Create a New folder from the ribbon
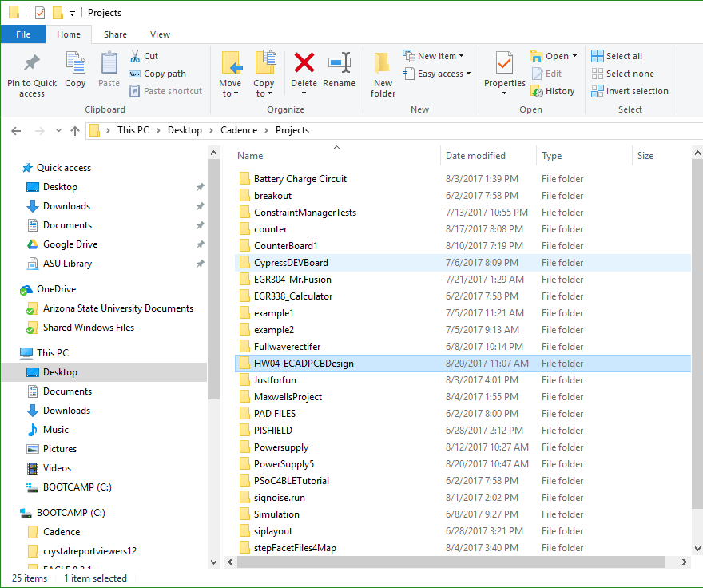 383,74
